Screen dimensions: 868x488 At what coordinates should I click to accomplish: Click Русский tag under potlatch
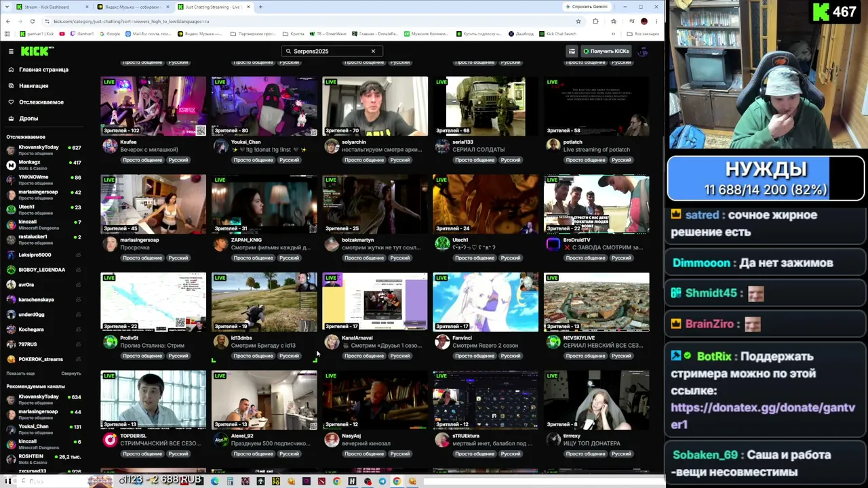(622, 160)
